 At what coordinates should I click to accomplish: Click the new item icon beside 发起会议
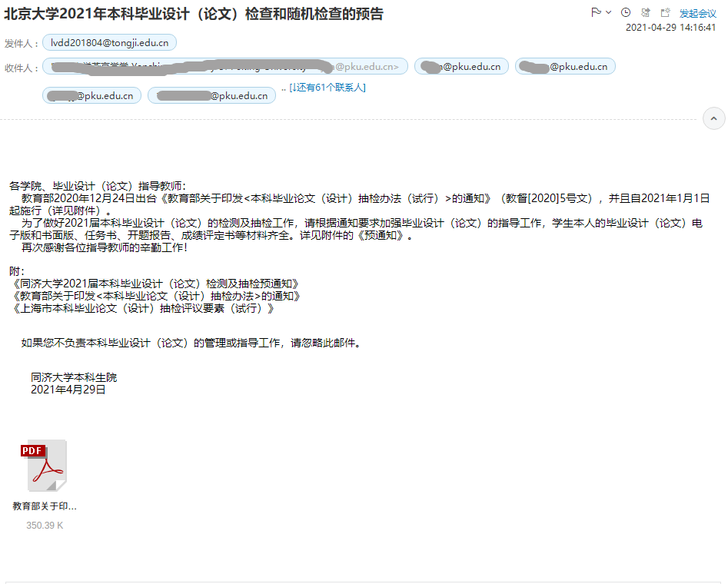tap(665, 12)
